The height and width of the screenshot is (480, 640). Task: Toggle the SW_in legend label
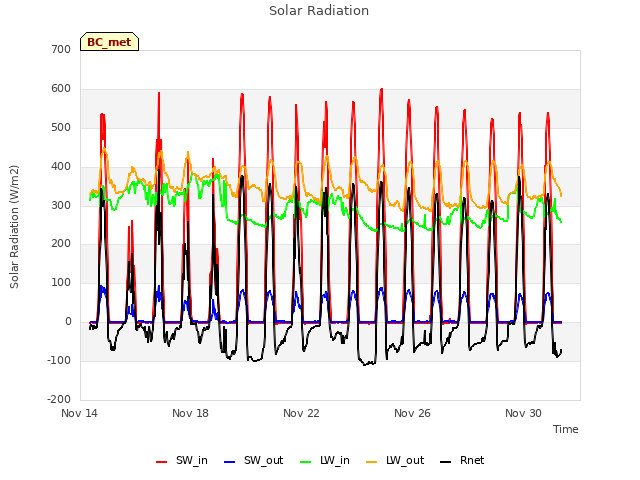[x=191, y=460]
